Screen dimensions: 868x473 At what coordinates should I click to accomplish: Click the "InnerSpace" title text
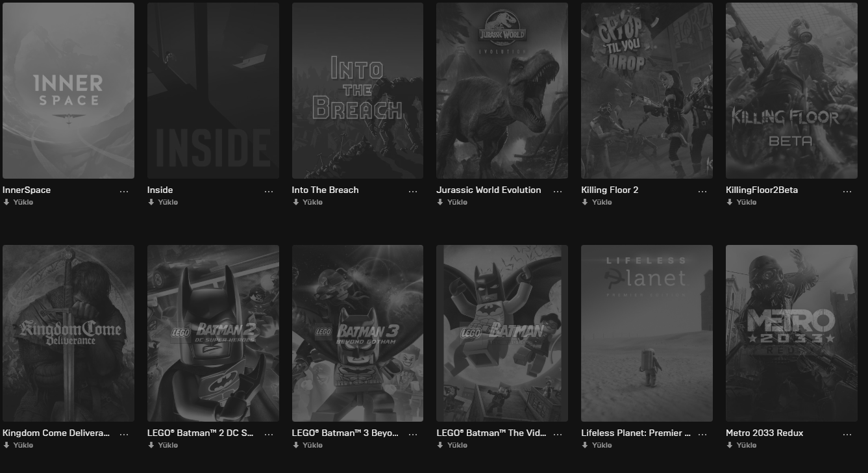(27, 190)
